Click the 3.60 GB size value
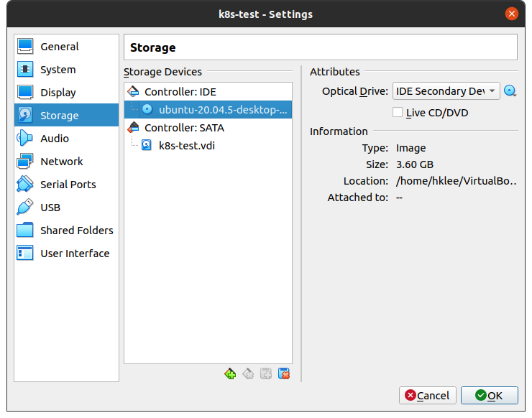 point(415,164)
